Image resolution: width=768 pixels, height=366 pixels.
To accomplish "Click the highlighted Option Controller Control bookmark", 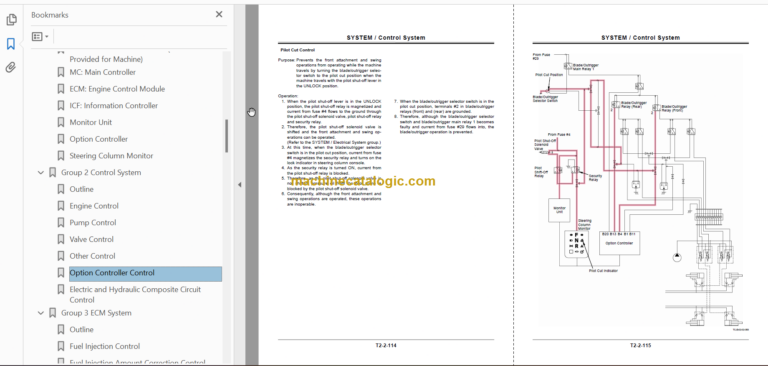I will point(145,273).
